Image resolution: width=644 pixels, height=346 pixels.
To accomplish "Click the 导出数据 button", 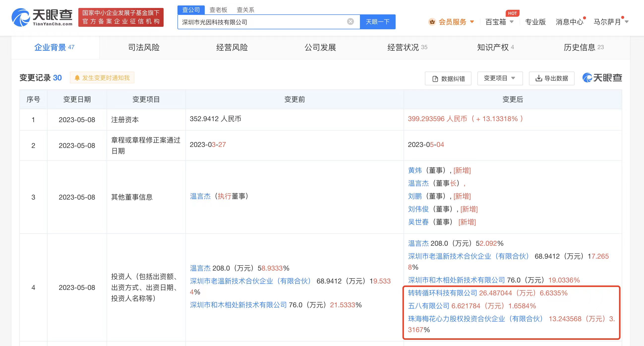I will [552, 78].
